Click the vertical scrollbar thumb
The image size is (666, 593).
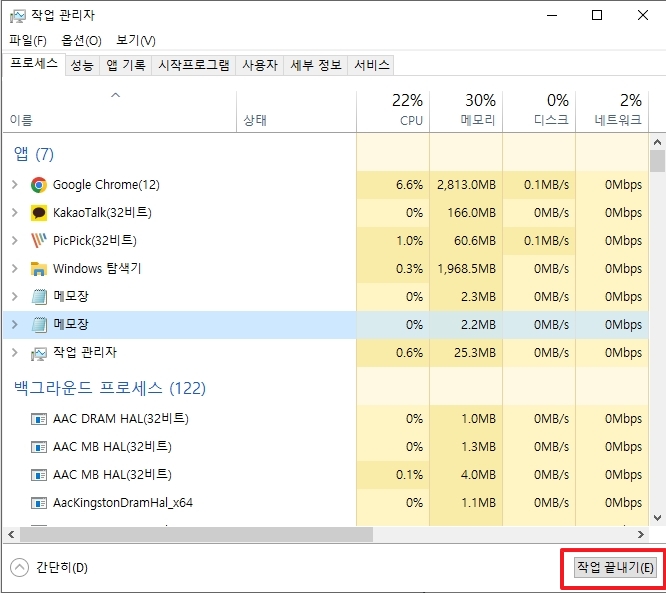[x=657, y=161]
